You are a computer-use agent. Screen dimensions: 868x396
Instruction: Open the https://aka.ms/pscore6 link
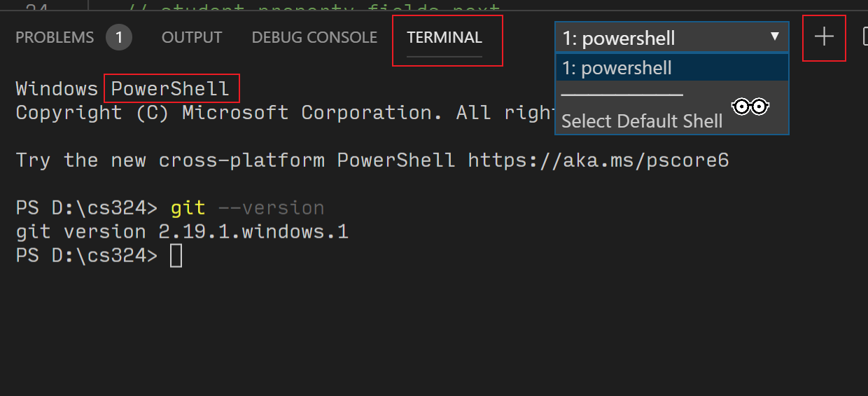598,161
